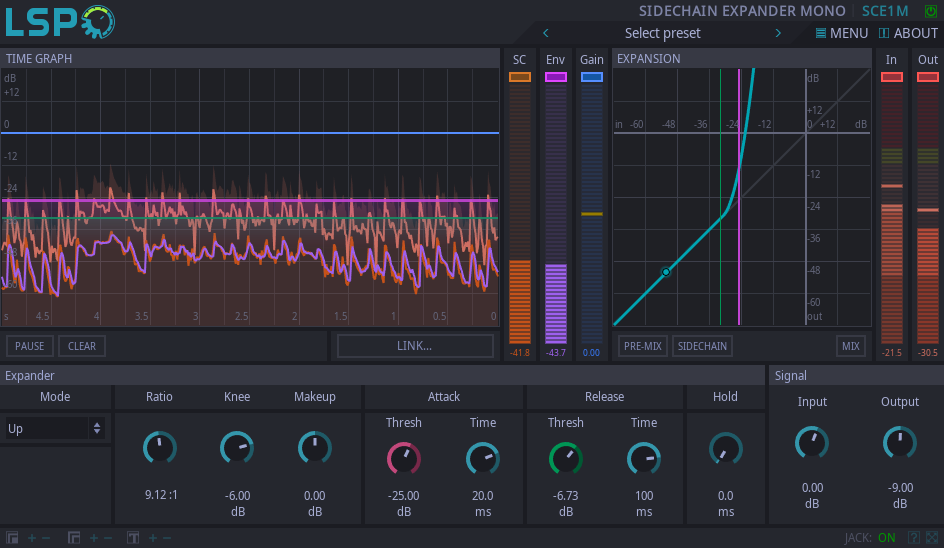The image size is (944, 548).
Task: Click the SIDECHAIN EXPANDER MONO title
Action: point(742,11)
